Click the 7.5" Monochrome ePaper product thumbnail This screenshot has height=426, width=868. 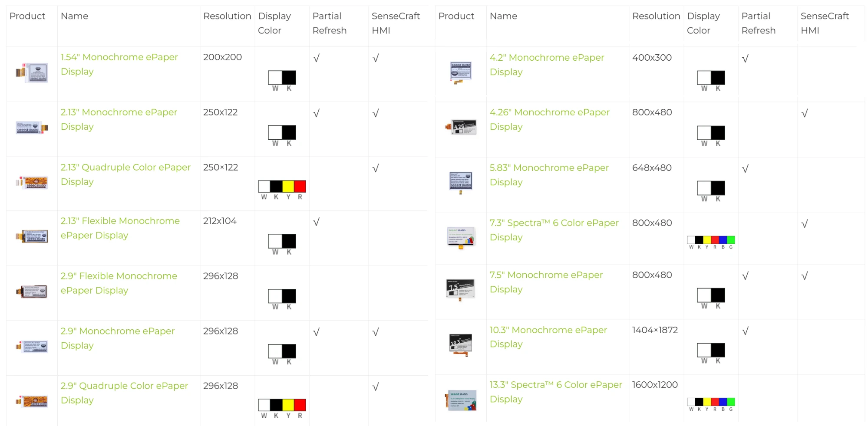point(461,290)
